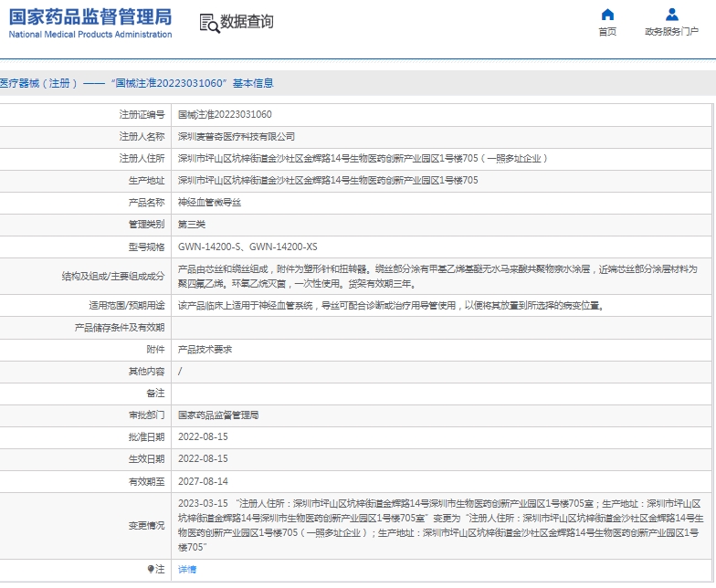Click the 有效期至 label cell
The image size is (716, 588).
pyautogui.click(x=146, y=481)
